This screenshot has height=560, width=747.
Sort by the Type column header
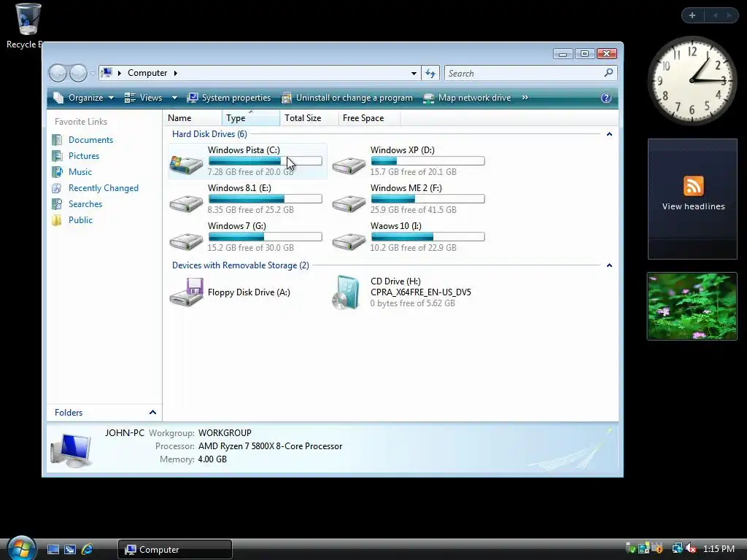251,118
